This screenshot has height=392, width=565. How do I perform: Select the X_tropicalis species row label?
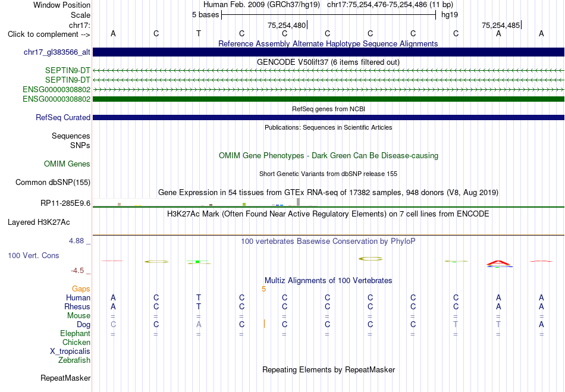tap(70, 352)
